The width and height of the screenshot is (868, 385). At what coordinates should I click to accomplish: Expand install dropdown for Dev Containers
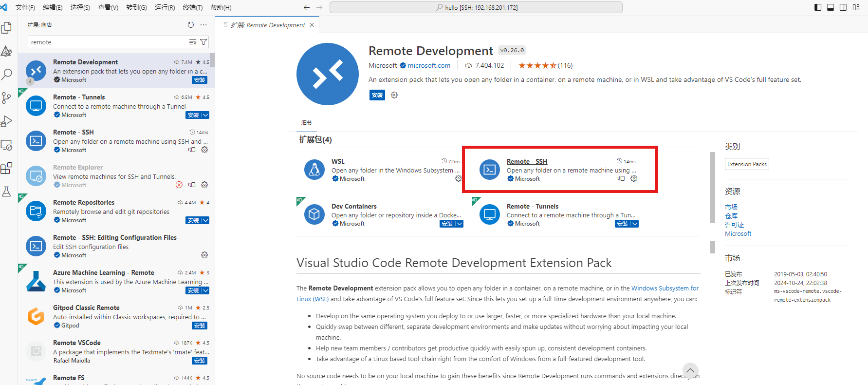tap(459, 224)
